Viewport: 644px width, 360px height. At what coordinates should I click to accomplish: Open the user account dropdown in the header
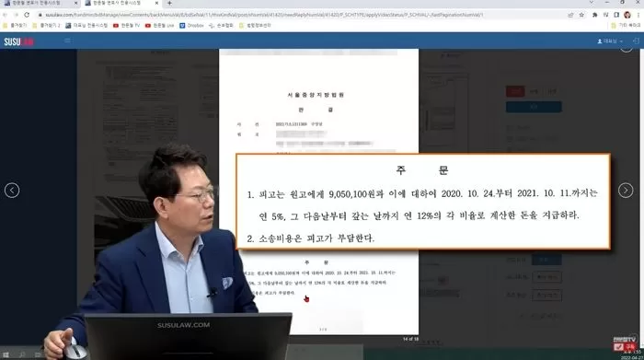click(610, 41)
